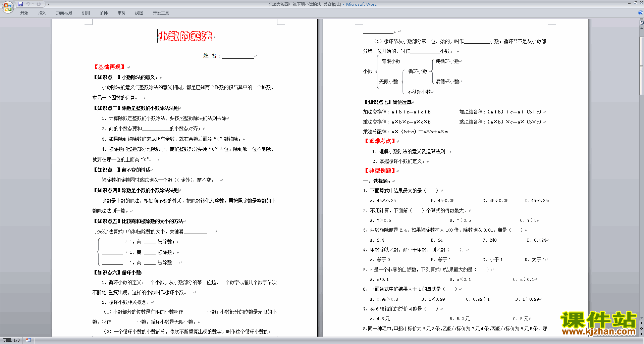Click the red heading 【基础再现】
The height and width of the screenshot is (344, 644).
[109, 67]
